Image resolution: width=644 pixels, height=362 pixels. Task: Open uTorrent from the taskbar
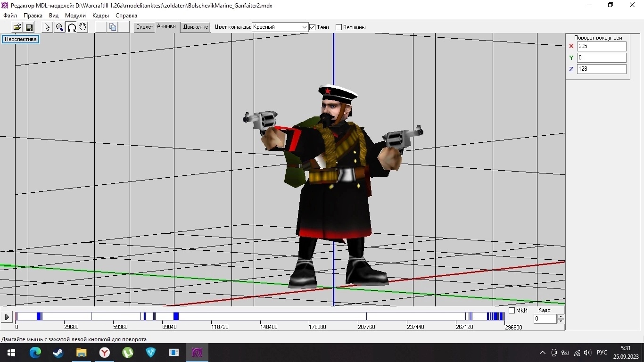point(127,353)
